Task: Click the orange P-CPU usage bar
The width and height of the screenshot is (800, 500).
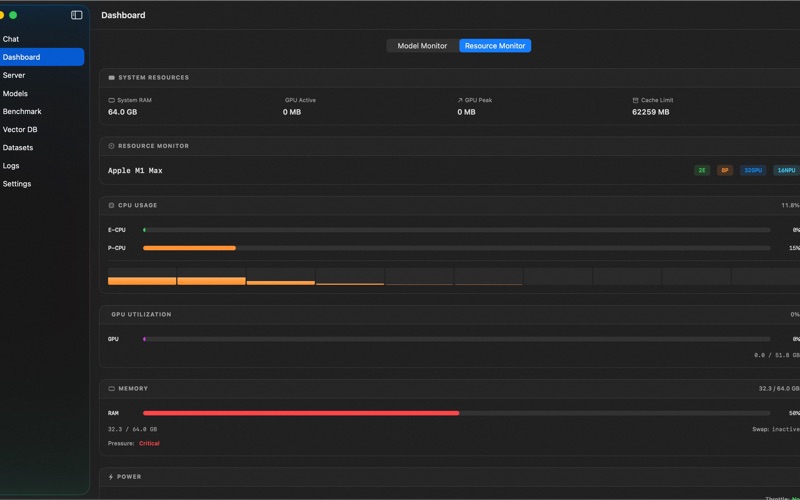Action: point(189,248)
